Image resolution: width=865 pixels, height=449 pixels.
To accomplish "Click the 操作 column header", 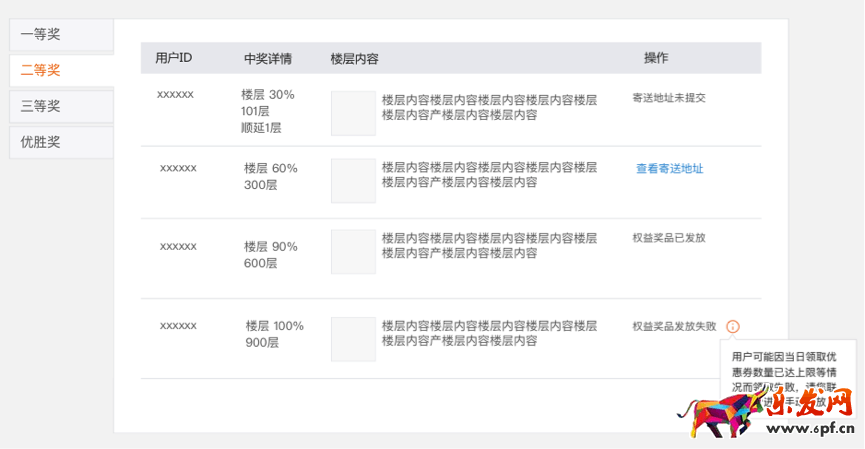I will click(x=656, y=58).
